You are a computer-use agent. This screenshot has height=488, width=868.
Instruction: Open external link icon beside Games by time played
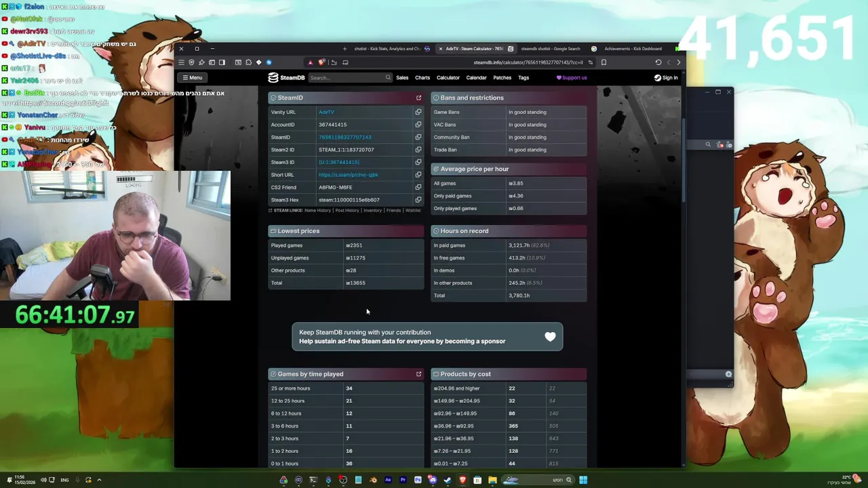click(418, 374)
